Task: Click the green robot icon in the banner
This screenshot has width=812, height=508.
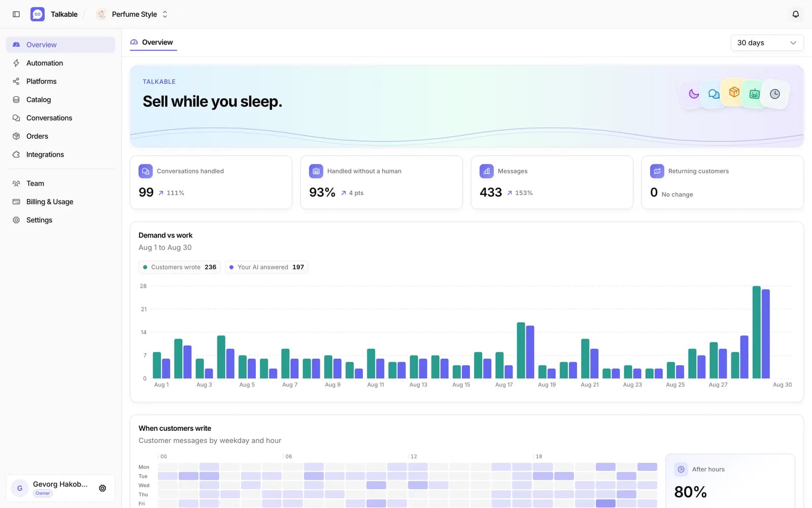Action: pyautogui.click(x=755, y=93)
